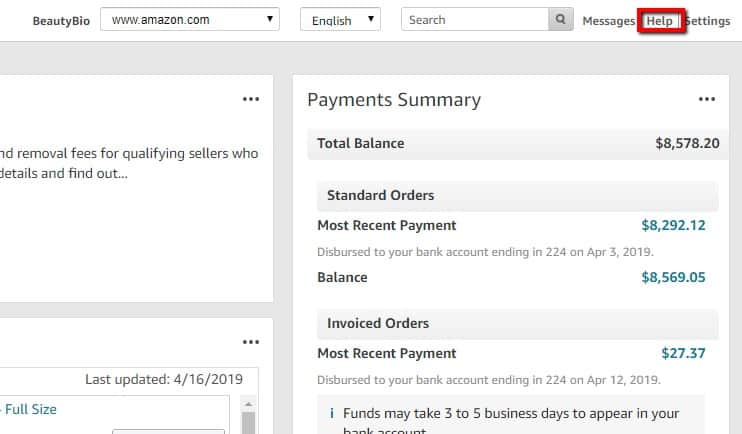The height and width of the screenshot is (434, 742).
Task: Click text 'Disbursed to your bank account... Apr 12, 2019'
Action: coord(488,380)
